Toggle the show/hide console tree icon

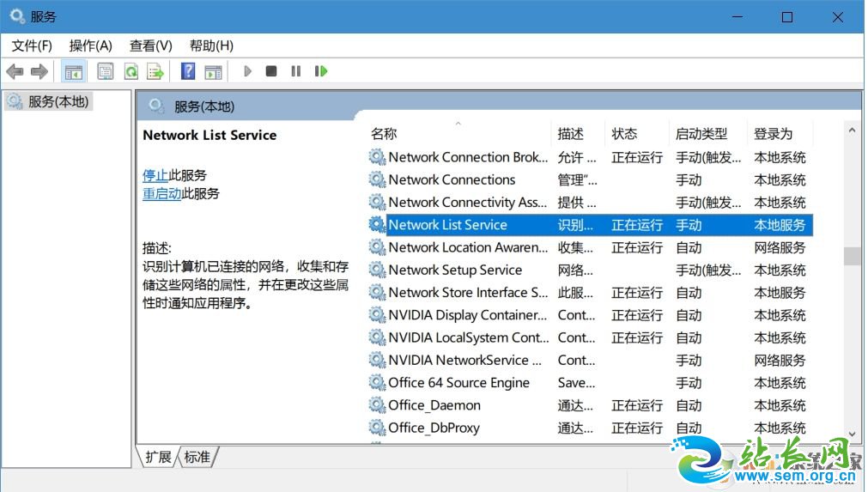[74, 71]
